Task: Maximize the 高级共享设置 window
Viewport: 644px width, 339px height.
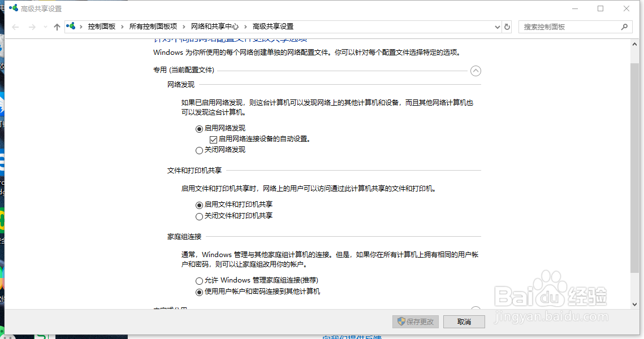Action: [x=600, y=8]
